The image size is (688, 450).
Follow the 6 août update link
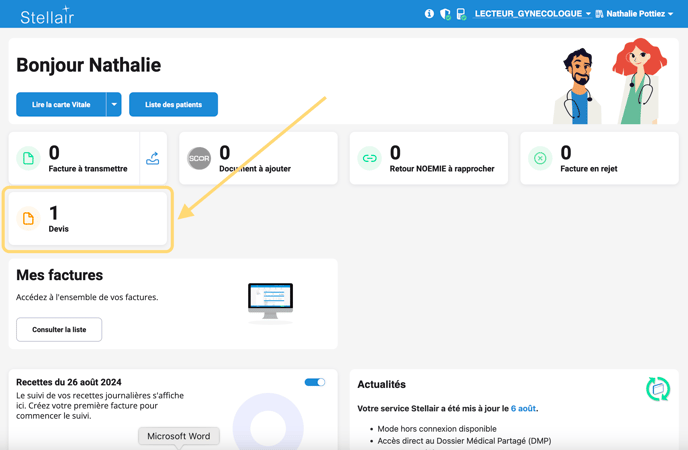point(523,408)
